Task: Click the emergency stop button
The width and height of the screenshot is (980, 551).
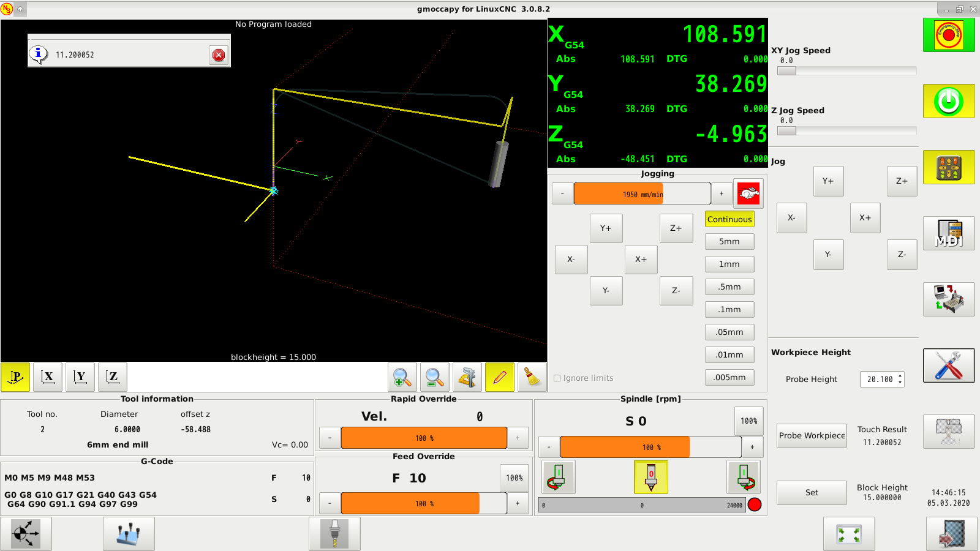Action: pyautogui.click(x=949, y=35)
